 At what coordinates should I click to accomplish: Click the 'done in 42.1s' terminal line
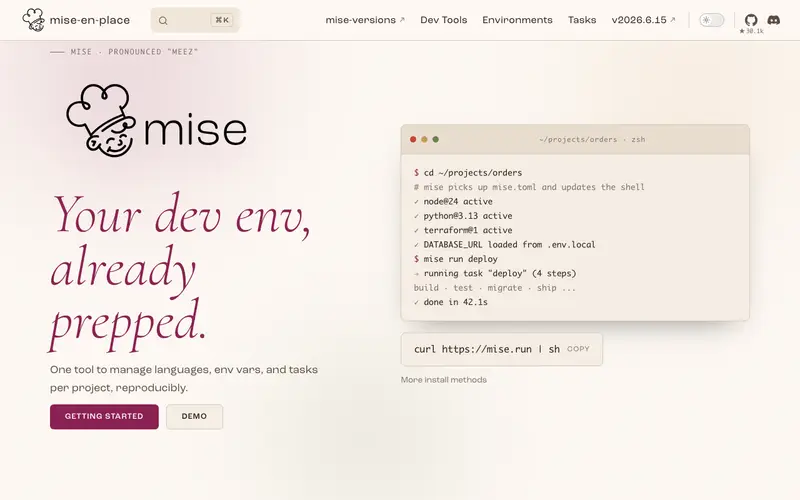pos(451,302)
